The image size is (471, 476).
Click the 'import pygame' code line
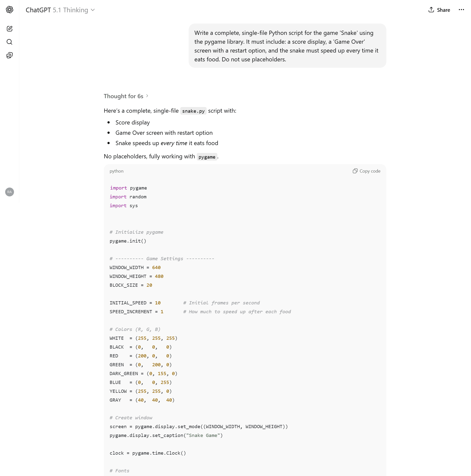128,188
